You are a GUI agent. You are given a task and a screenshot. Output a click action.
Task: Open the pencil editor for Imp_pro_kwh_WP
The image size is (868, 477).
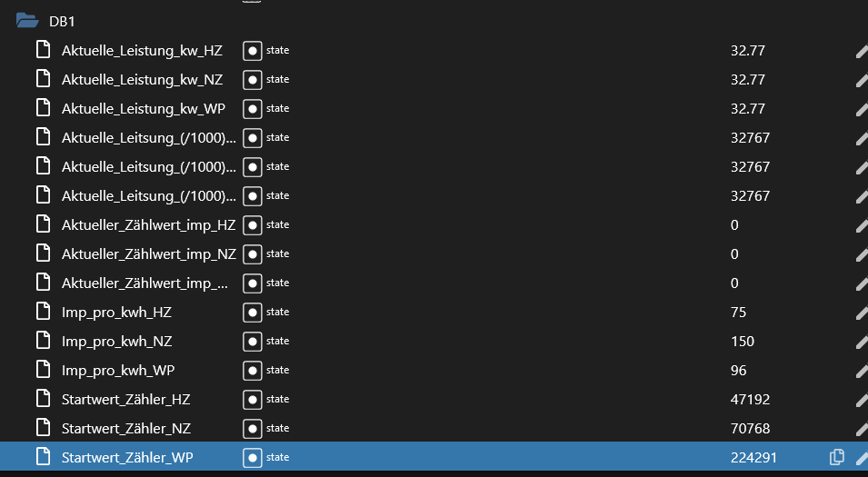point(862,370)
